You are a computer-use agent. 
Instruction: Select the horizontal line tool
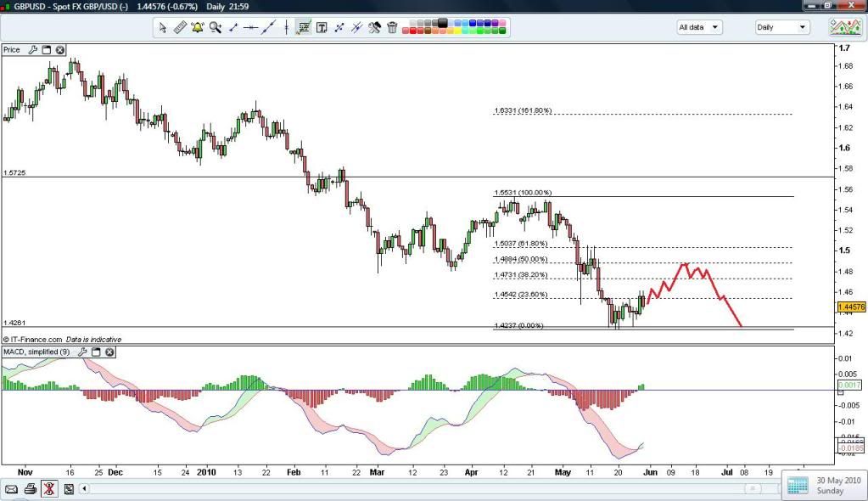[x=251, y=27]
